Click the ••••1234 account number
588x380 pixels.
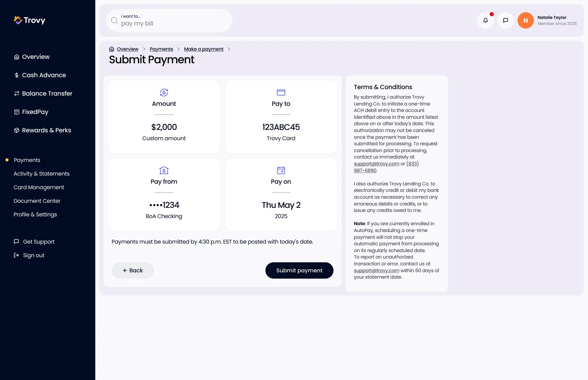164,205
